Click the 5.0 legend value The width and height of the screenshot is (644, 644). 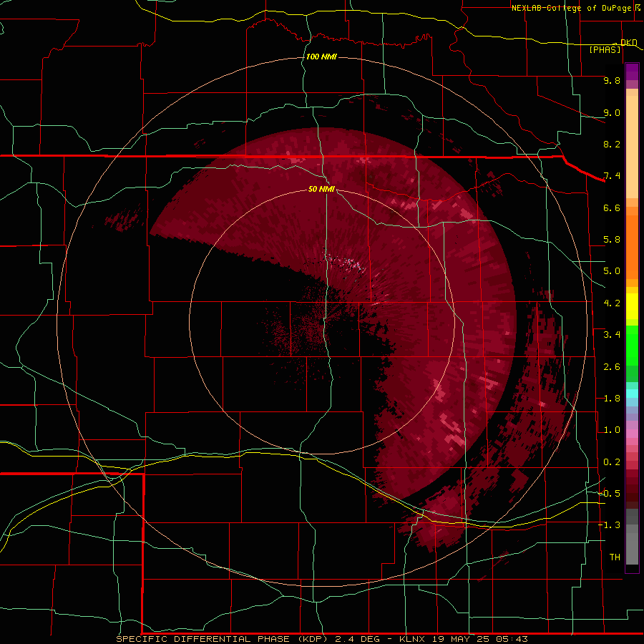pos(612,271)
